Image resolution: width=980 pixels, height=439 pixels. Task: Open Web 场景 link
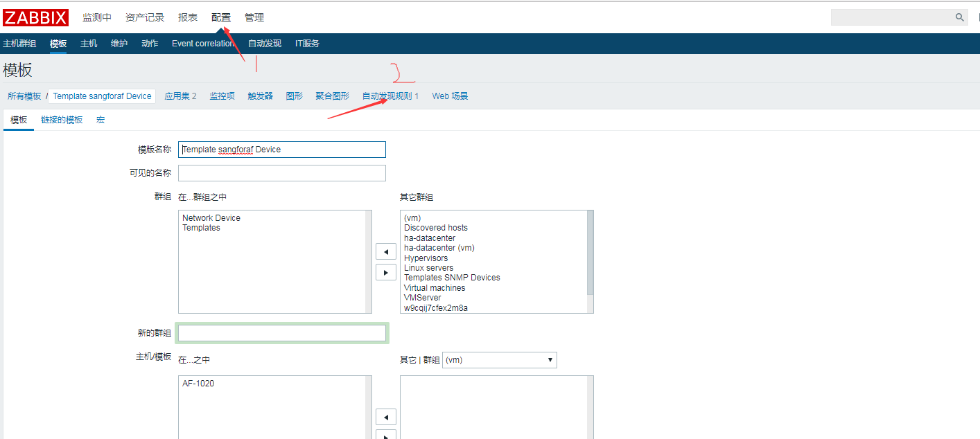[450, 96]
